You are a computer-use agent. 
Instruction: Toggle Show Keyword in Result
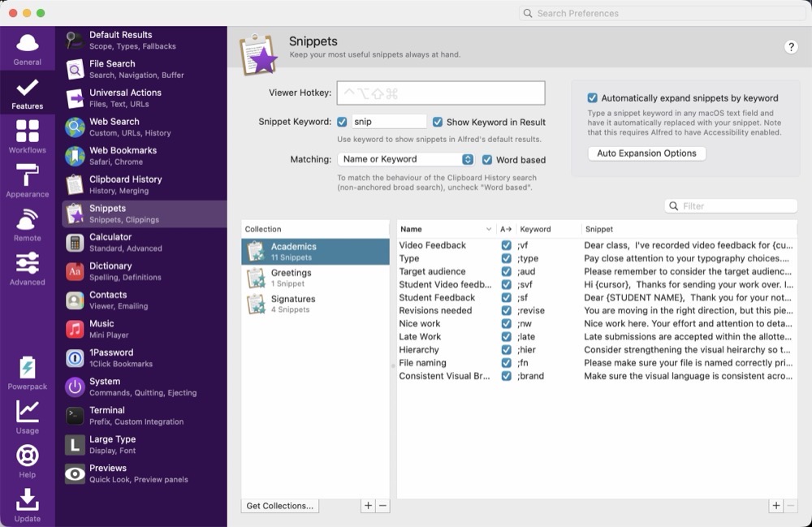click(438, 122)
